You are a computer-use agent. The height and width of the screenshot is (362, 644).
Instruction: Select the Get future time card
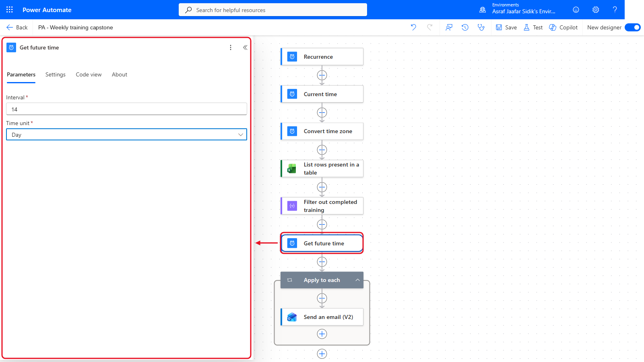(322, 243)
